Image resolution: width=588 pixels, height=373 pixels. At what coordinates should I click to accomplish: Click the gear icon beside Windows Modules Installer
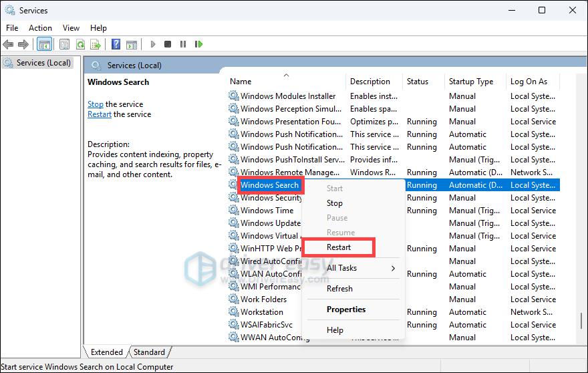234,96
